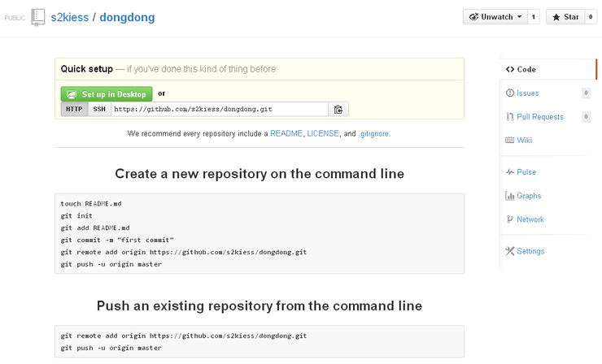Open the LICENSE recommendation link
The height and width of the screenshot is (364, 602).
pos(323,133)
